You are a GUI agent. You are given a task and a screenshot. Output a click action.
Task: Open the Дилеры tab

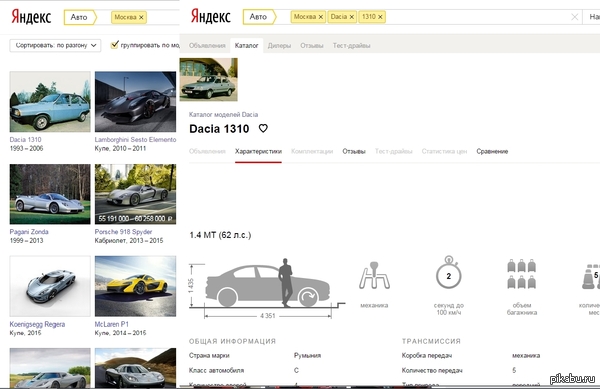point(279,46)
